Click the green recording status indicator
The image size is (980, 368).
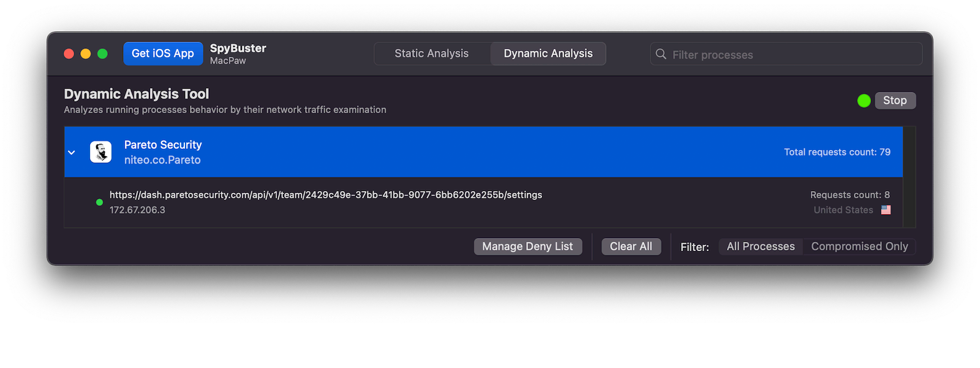pos(864,100)
